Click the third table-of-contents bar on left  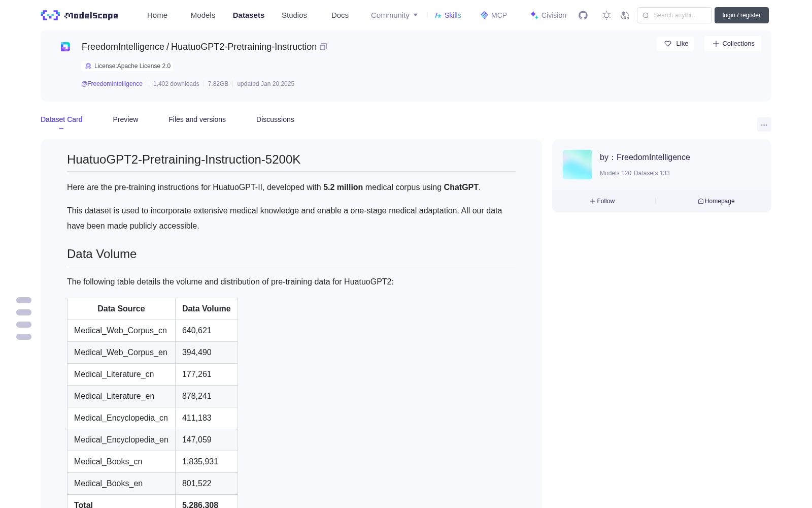pos(24,325)
